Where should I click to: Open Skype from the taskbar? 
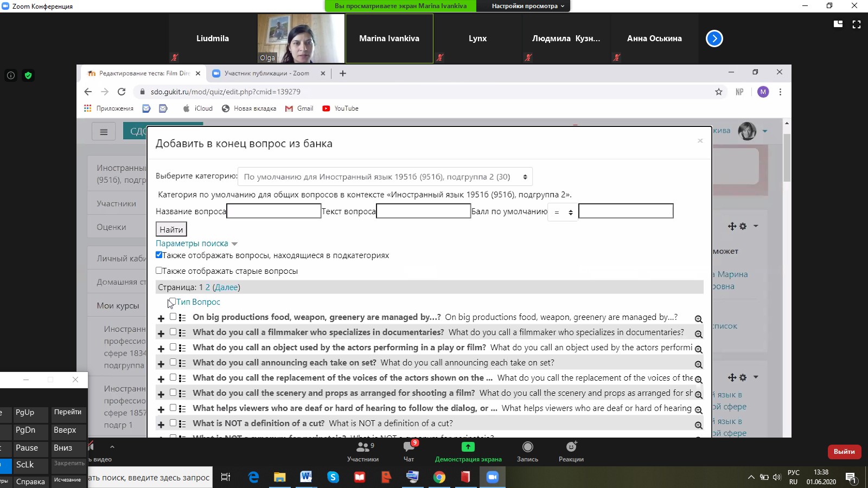tap(333, 477)
